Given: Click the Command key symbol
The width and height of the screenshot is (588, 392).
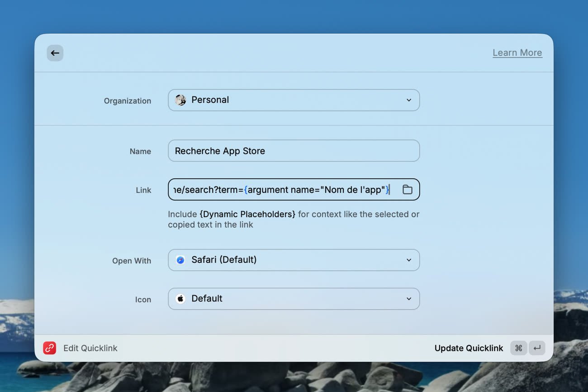Looking at the screenshot, I should (x=518, y=348).
